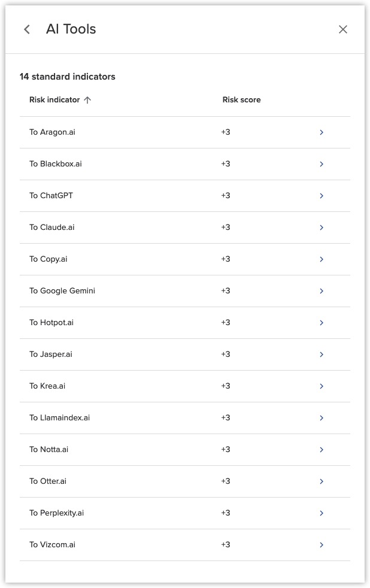Open To Vizcom.ai chevron arrow
The image size is (370, 588).
pyautogui.click(x=322, y=545)
